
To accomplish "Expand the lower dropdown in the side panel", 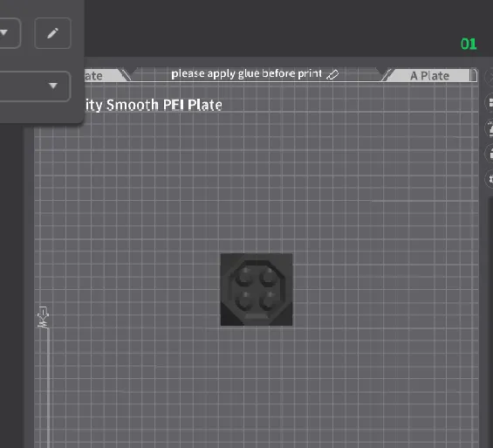I will pos(35,86).
